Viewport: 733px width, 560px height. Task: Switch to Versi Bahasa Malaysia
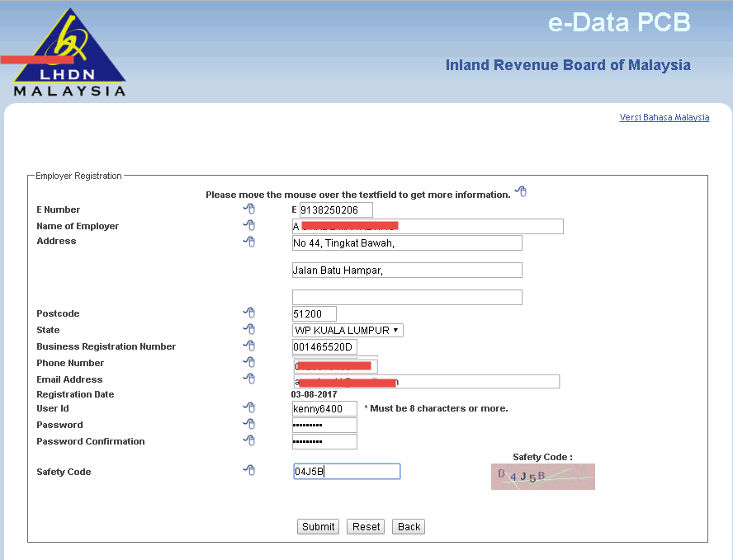click(664, 117)
